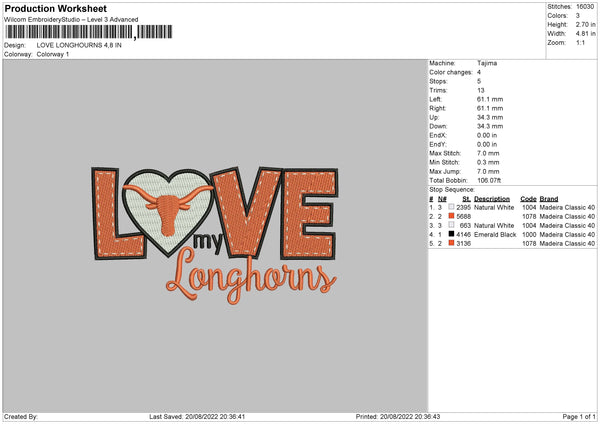Click the Color changes value '4'
The width and height of the screenshot is (600, 424).
point(479,72)
